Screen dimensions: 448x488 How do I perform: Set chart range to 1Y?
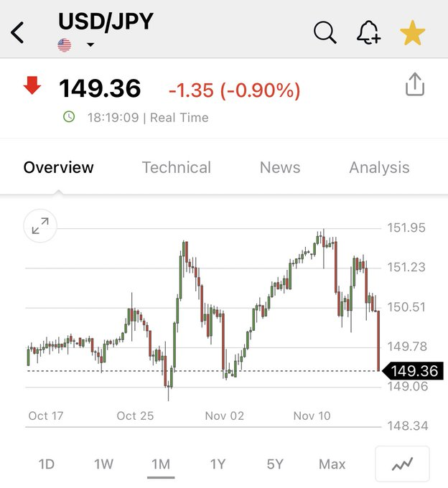tap(218, 464)
